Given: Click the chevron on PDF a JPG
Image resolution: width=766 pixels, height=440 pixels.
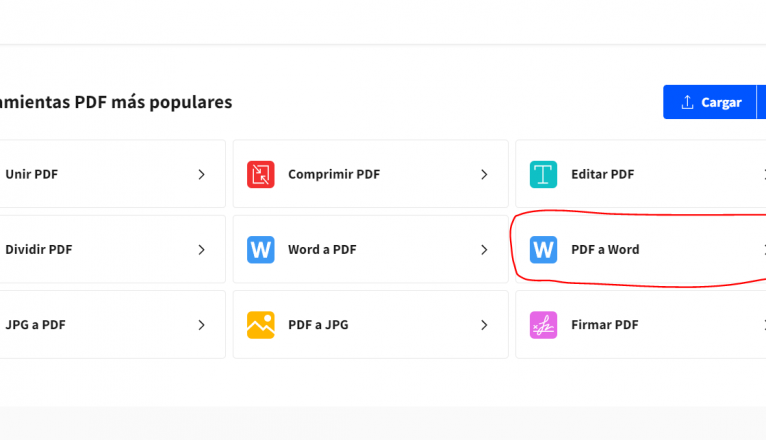Looking at the screenshot, I should tap(484, 325).
